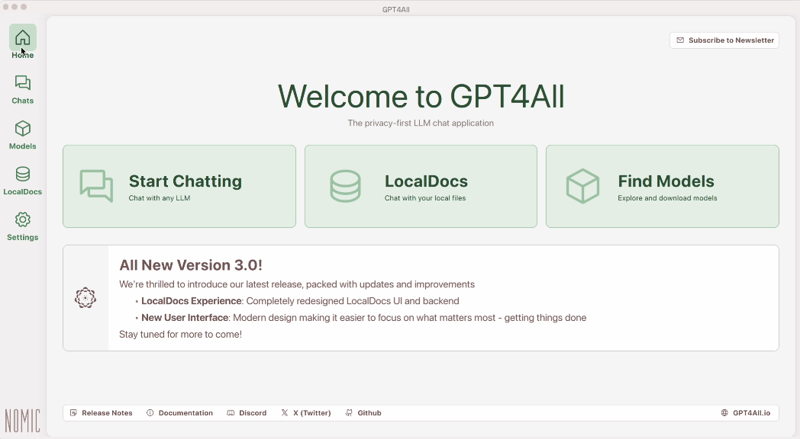Click the "Chat with any LLM" subtitle
Viewport: 800px width, 439px height.
pos(159,198)
